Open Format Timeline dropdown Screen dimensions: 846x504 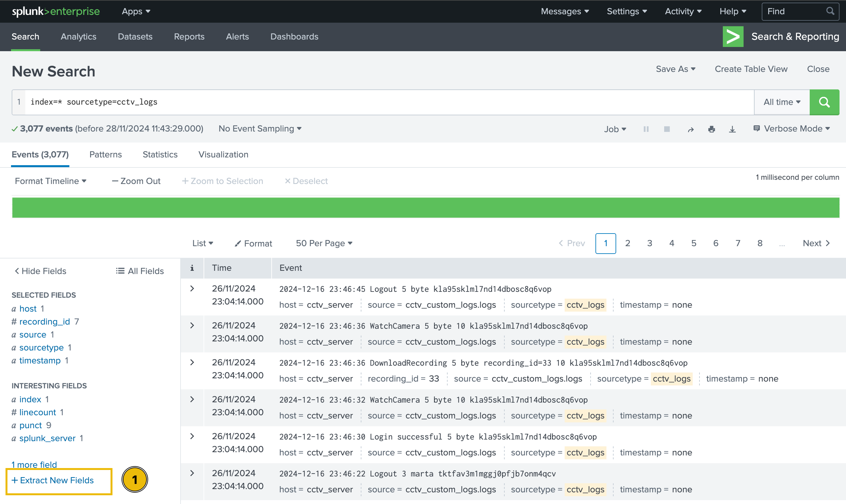click(x=51, y=181)
